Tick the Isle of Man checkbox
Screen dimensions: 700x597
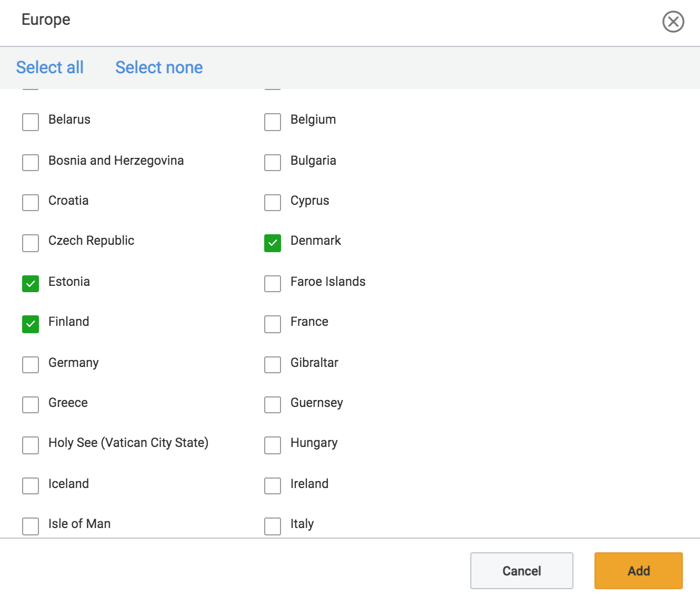[31, 526]
